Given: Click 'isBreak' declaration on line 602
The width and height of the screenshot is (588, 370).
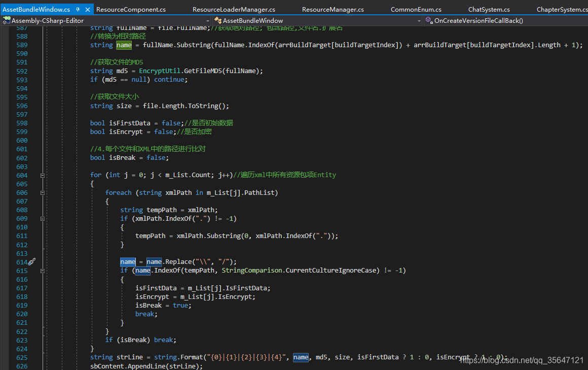Looking at the screenshot, I should (x=122, y=158).
